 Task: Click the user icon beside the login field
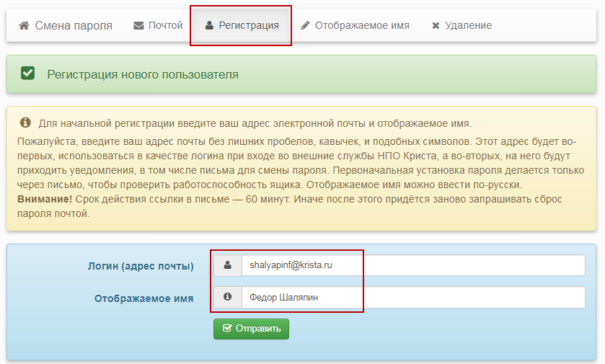click(x=228, y=265)
